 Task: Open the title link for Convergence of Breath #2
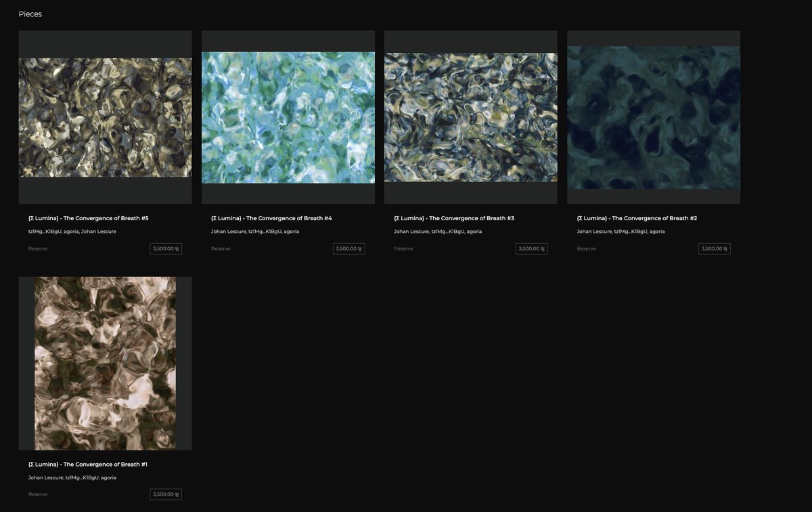coord(636,218)
